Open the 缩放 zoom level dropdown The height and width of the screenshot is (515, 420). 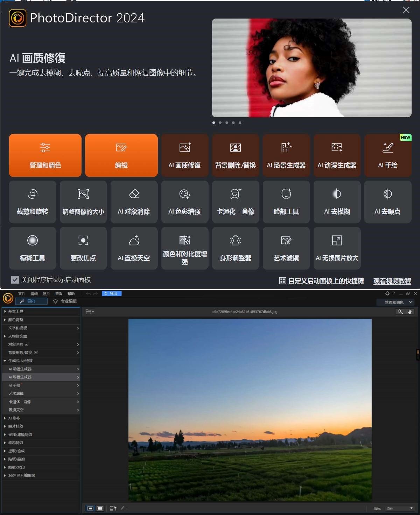[399, 508]
